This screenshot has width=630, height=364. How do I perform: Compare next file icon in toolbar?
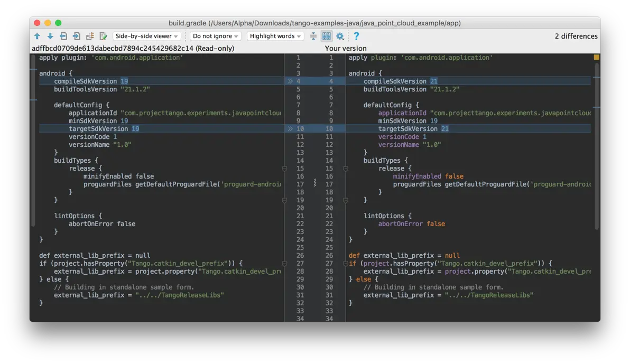[76, 36]
